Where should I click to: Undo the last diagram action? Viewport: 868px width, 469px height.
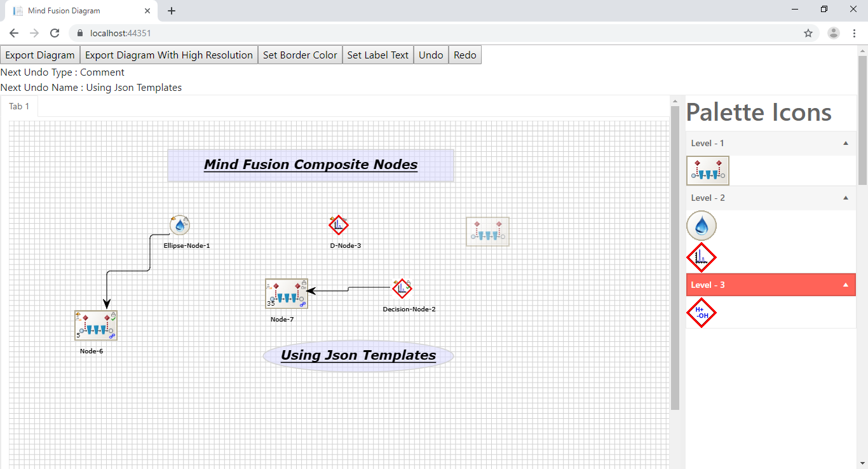pyautogui.click(x=431, y=55)
